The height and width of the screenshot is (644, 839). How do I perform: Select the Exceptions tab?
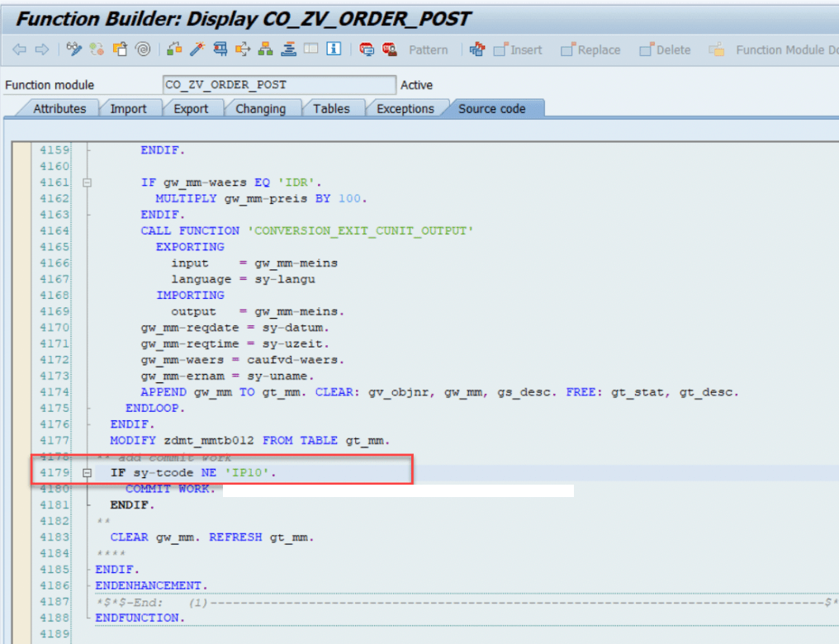(x=405, y=109)
